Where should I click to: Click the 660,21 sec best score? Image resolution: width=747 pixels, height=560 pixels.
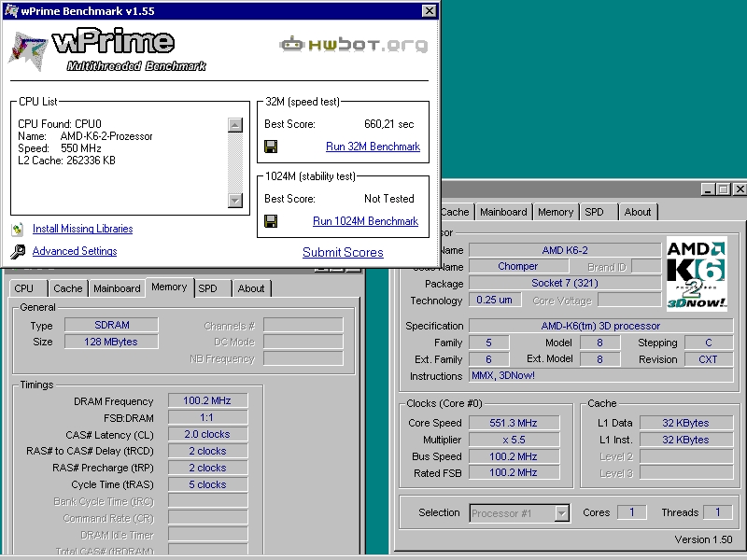(x=389, y=124)
